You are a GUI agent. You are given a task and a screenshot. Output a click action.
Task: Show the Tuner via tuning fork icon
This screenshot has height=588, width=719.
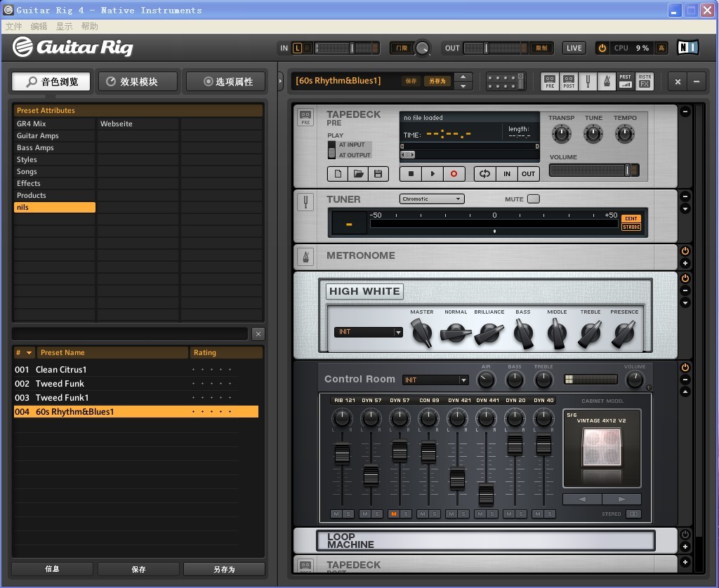pos(588,81)
